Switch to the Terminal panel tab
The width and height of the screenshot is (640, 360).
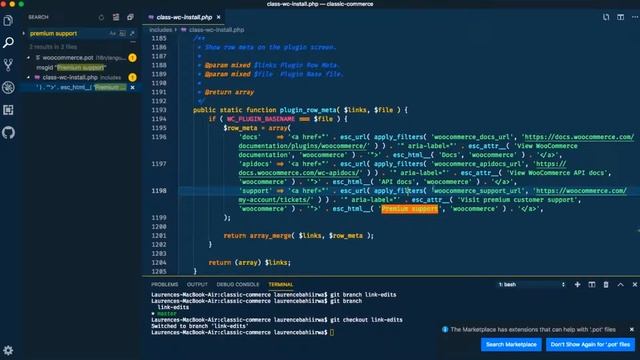280,284
